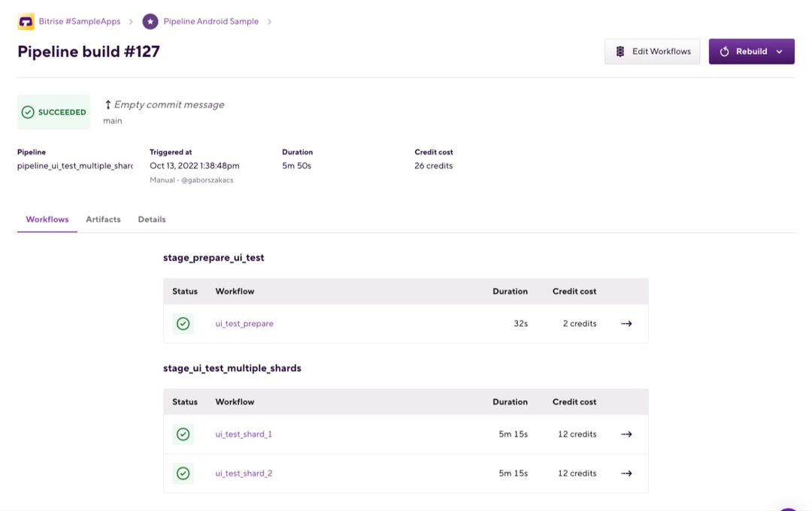Click the Bitrise logo in the breadcrumb

coord(26,21)
